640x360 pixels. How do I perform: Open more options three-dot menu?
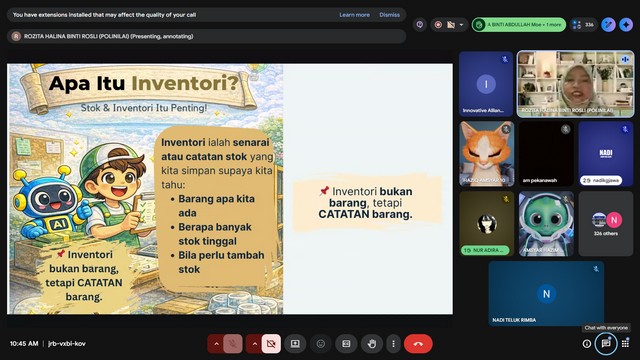[393, 344]
